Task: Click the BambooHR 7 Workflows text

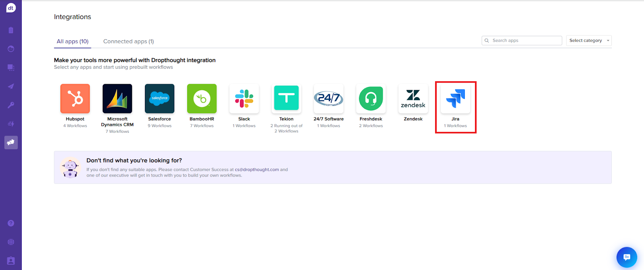Action: pos(202,126)
